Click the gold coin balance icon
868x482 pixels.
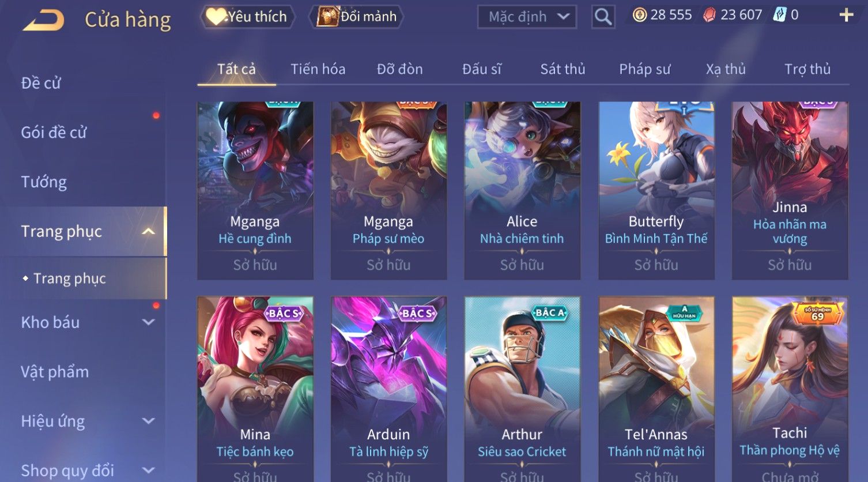(x=640, y=15)
